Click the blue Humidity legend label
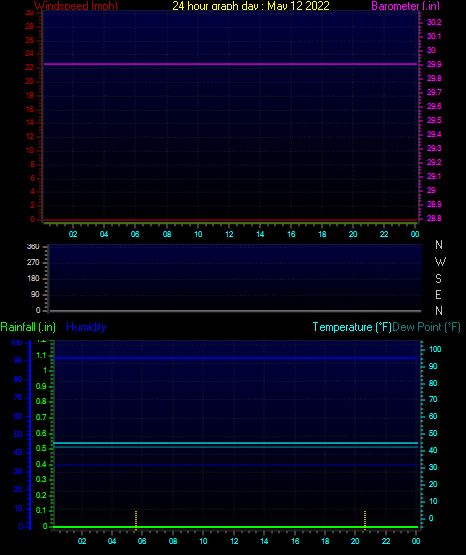Viewport: 466px width, 555px height. 86,327
